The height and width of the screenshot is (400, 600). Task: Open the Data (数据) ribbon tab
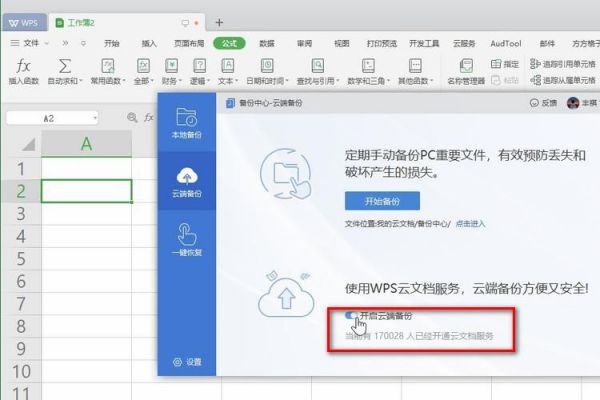267,44
